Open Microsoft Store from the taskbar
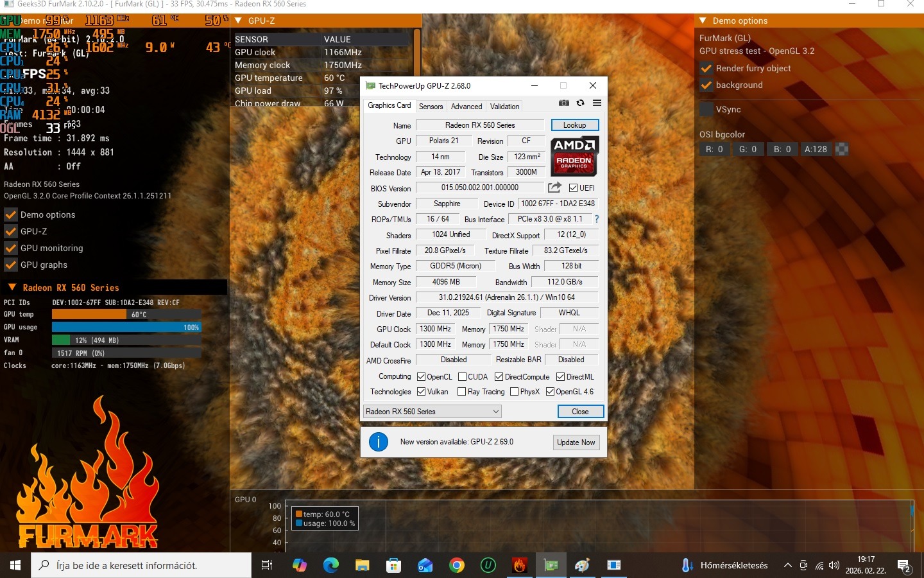924x578 pixels. (394, 565)
